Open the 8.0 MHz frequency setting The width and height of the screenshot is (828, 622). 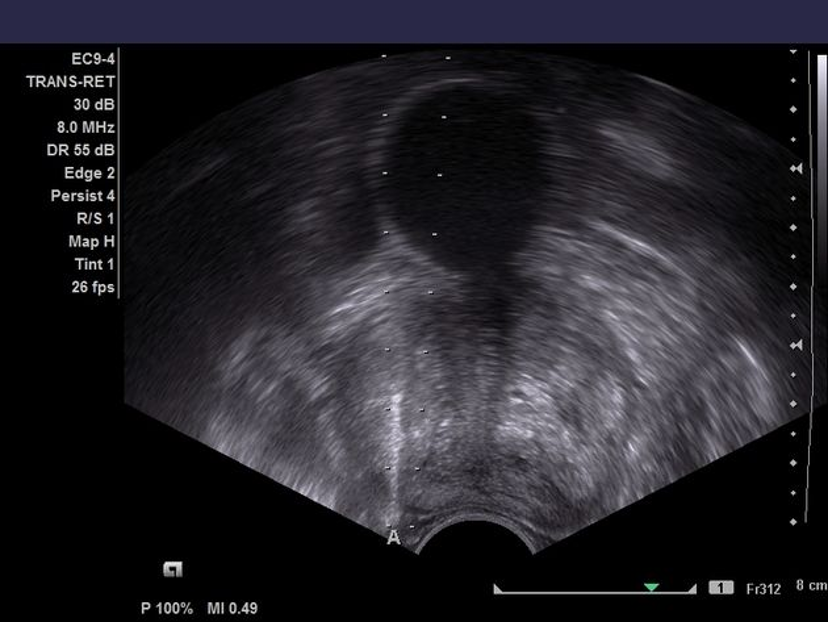(86, 127)
